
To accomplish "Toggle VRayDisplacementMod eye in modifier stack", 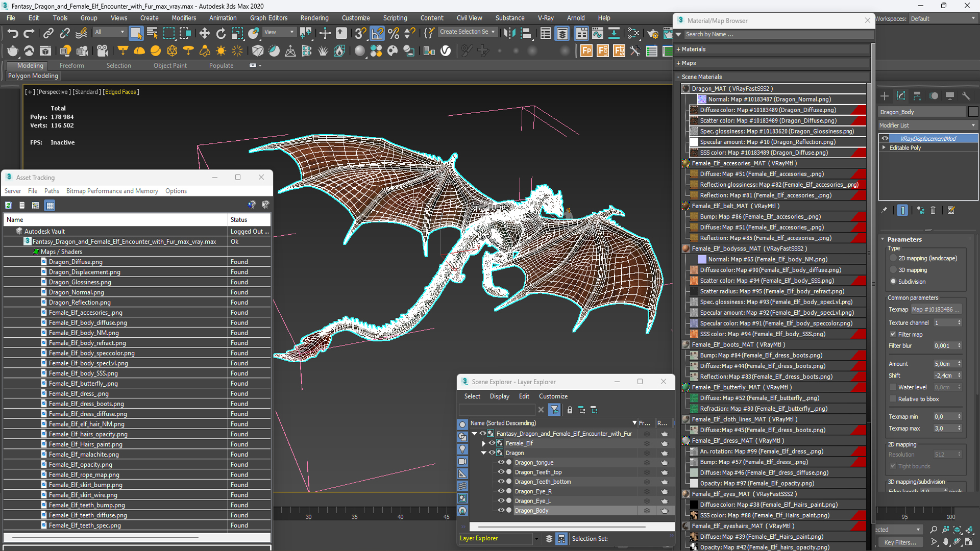I will coord(885,138).
